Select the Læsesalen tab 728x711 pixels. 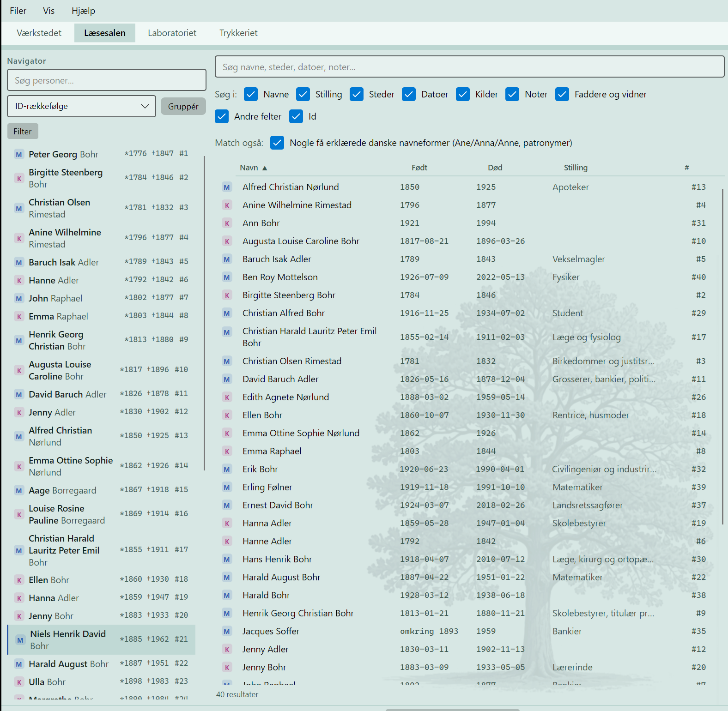105,33
